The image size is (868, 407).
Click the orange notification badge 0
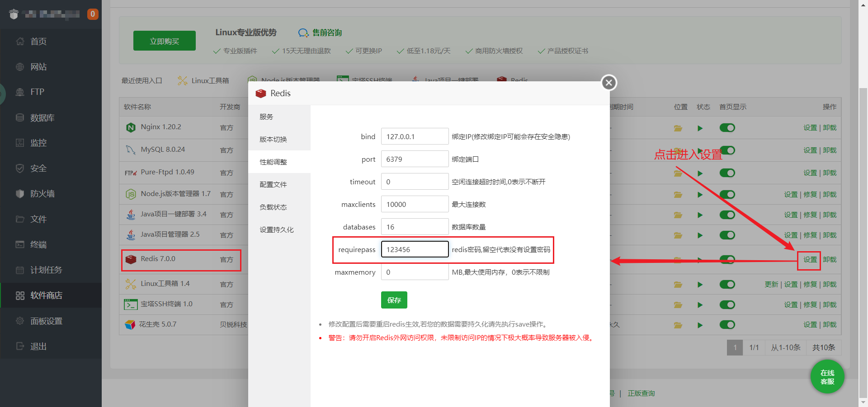[93, 14]
